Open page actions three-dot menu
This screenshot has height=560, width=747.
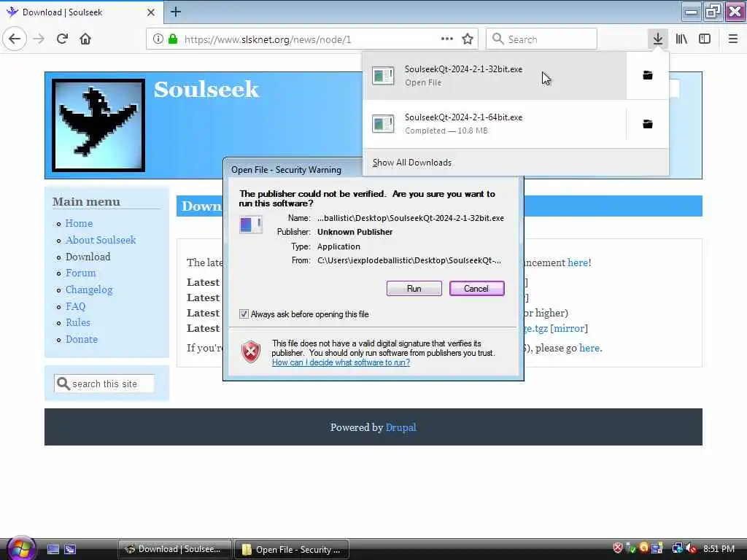447,39
